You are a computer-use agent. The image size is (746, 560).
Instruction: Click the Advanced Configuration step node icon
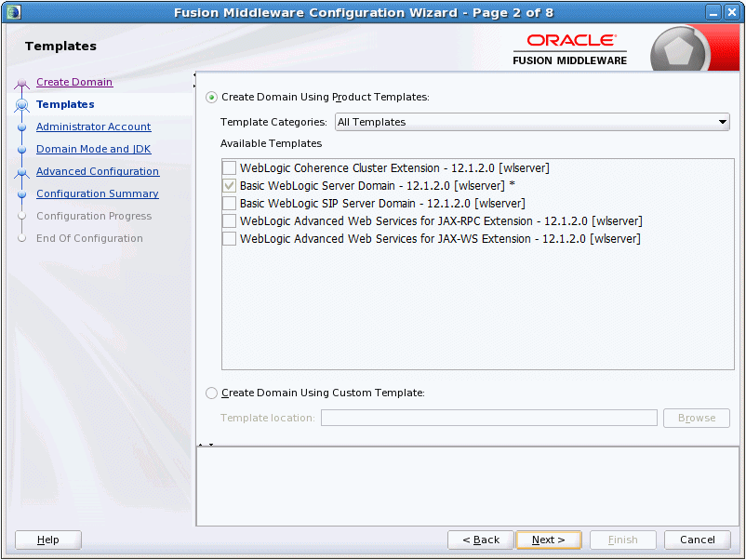(x=22, y=173)
